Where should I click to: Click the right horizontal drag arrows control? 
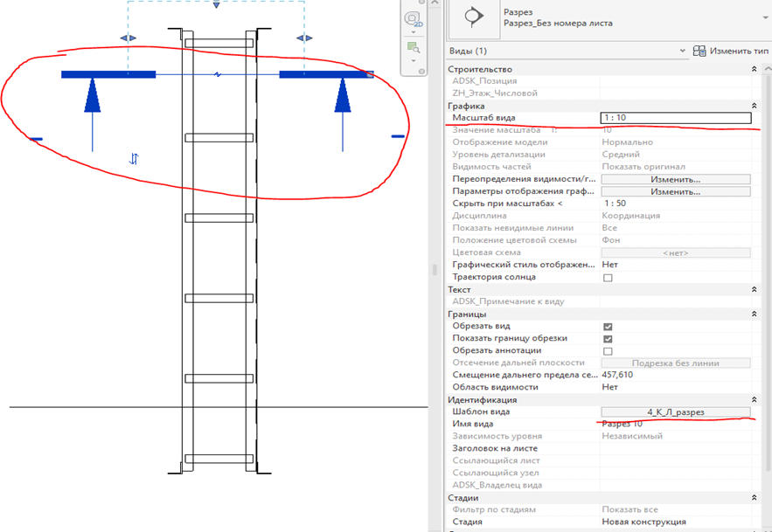point(304,38)
